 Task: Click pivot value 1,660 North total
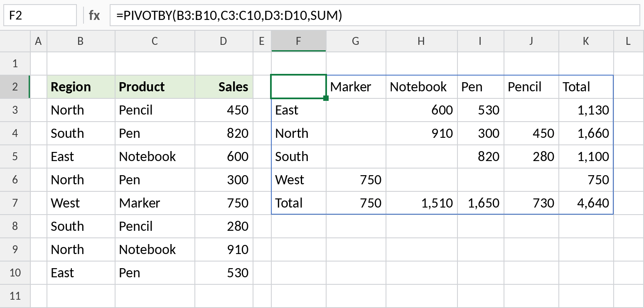point(586,133)
